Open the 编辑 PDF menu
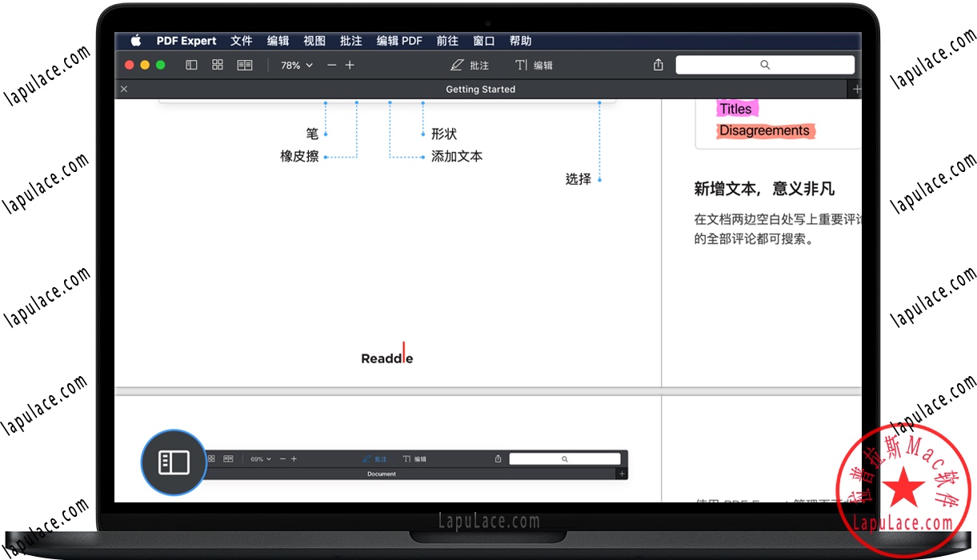This screenshot has height=560, width=977. click(399, 41)
